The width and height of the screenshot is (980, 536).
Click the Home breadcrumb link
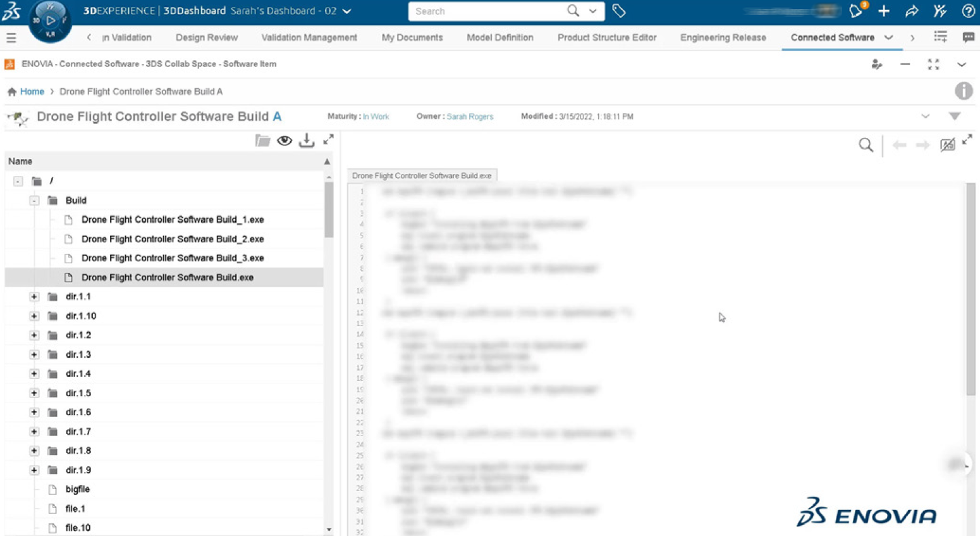pos(32,92)
